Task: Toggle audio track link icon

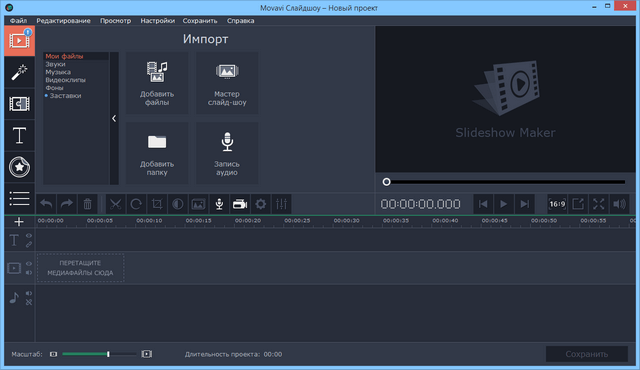Action: (29, 302)
